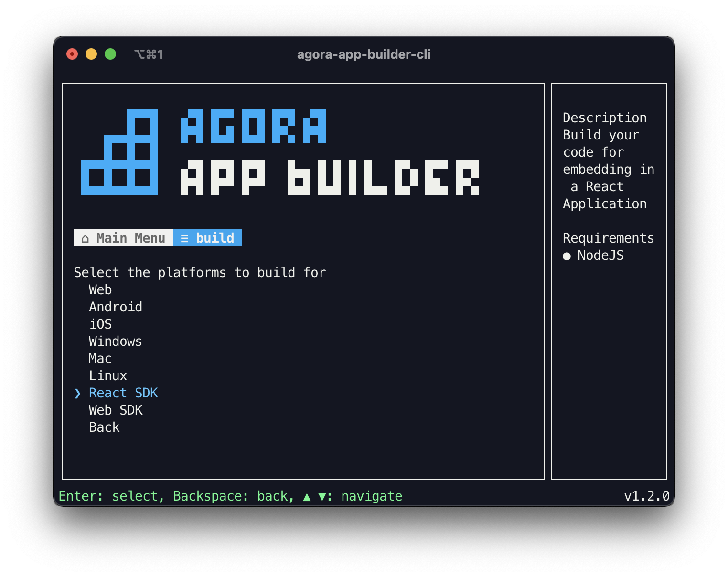The height and width of the screenshot is (577, 728).
Task: Click the up triangle navigate icon
Action: point(307,497)
